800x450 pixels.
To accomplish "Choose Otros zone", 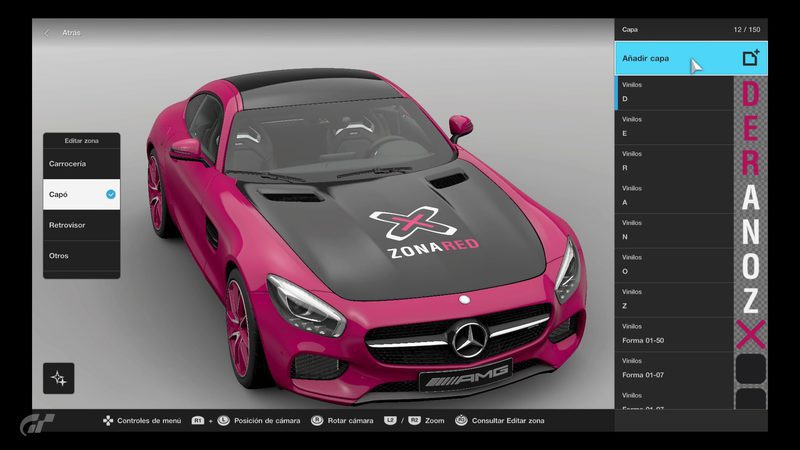I will tap(82, 256).
